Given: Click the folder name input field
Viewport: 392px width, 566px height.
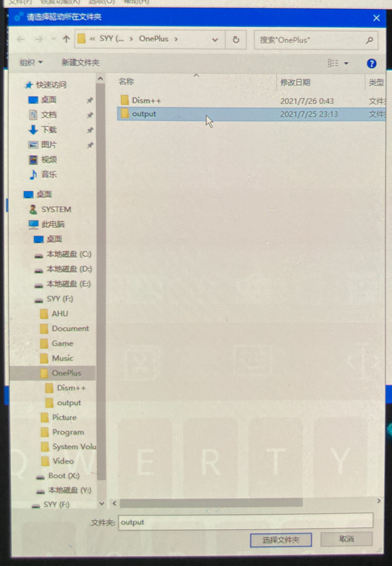Looking at the screenshot, I should (x=245, y=522).
